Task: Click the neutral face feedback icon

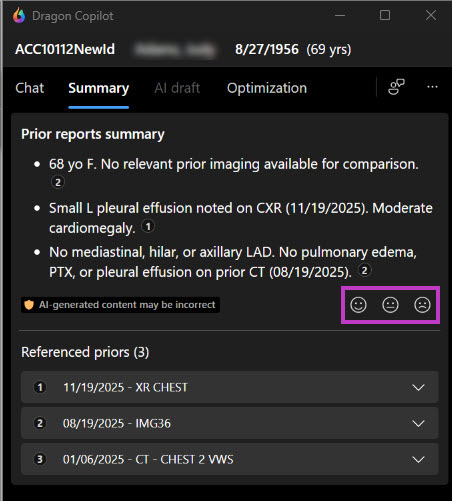Action: 390,305
